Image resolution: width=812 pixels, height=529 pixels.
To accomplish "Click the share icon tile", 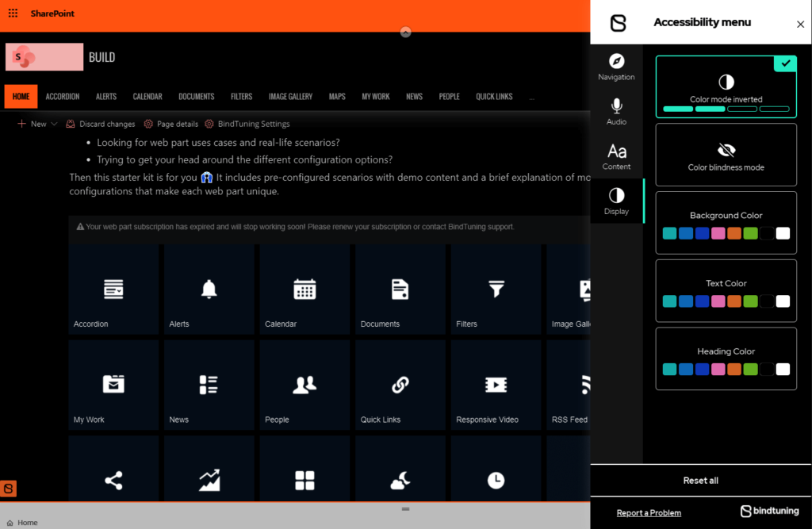I will (x=113, y=469).
